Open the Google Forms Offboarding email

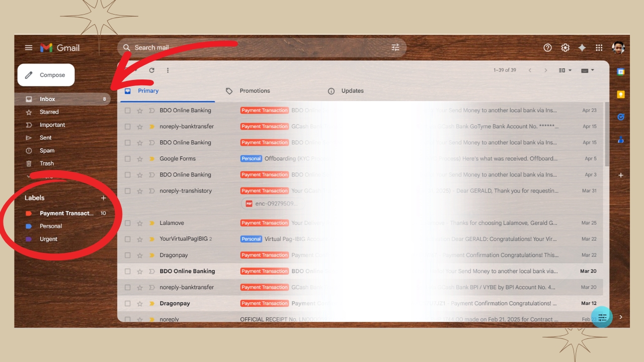point(361,158)
